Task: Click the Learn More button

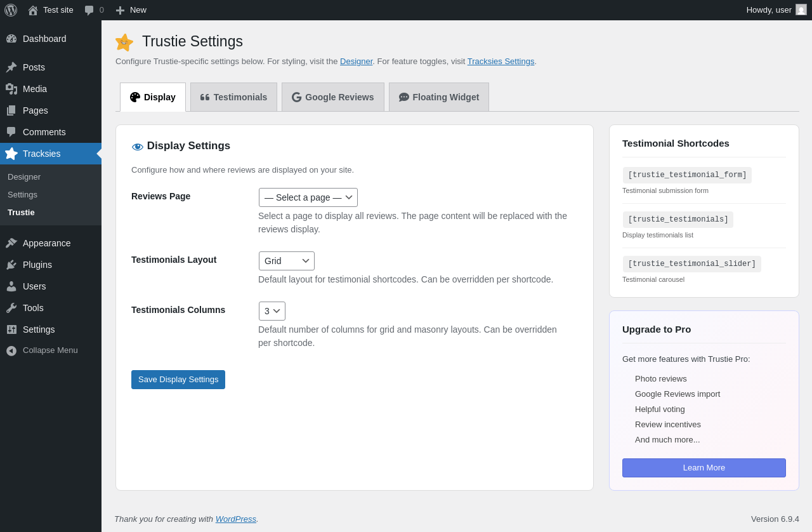Action: 704,468
